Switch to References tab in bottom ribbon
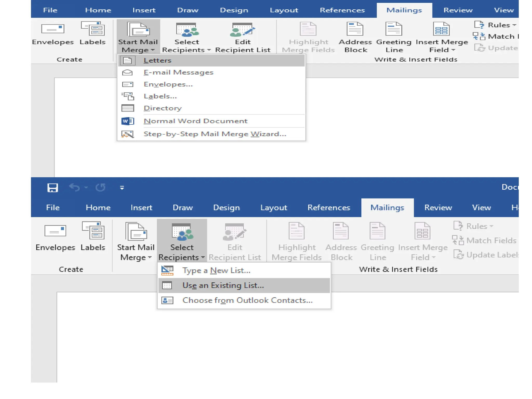532x399 pixels. 329,208
